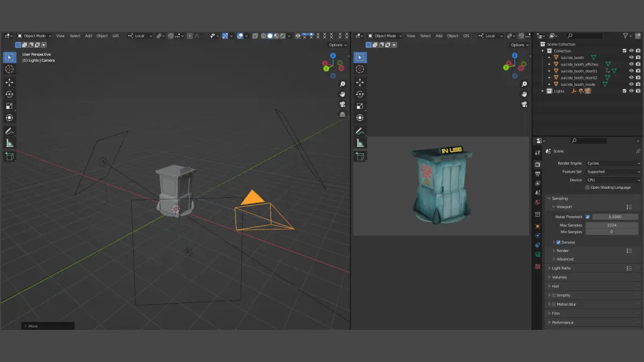Toggle Noise Threshold checkbox
Image resolution: width=644 pixels, height=362 pixels.
pos(588,217)
